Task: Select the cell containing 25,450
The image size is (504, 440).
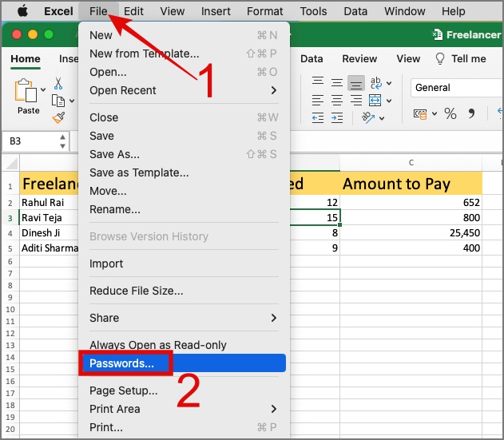Action: pyautogui.click(x=411, y=232)
